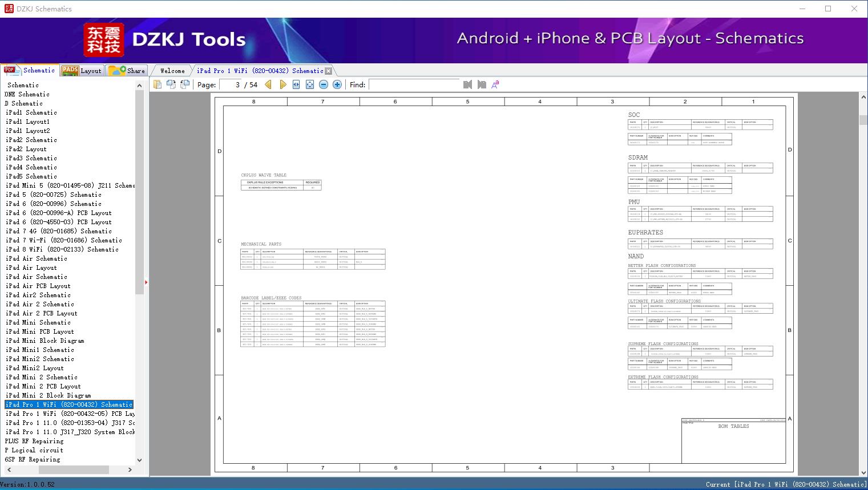Click the document viewer's scroll down arrow
Viewport: 868px width, 490px height.
pos(863,472)
